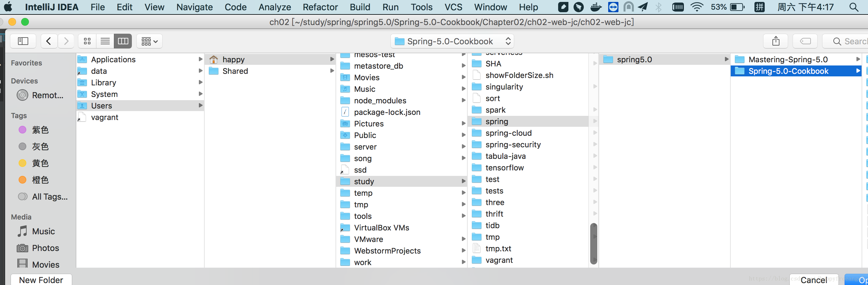Click the Share toolbar button
868x285 pixels.
pyautogui.click(x=776, y=41)
